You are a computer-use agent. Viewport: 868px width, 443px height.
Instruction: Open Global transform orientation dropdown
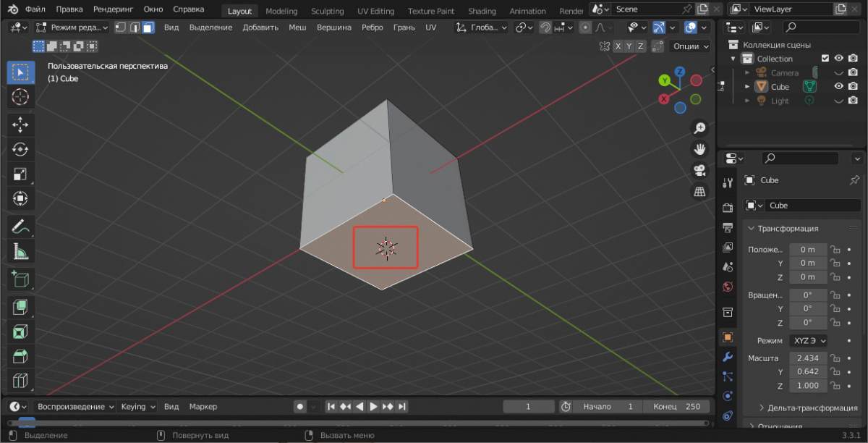[482, 28]
